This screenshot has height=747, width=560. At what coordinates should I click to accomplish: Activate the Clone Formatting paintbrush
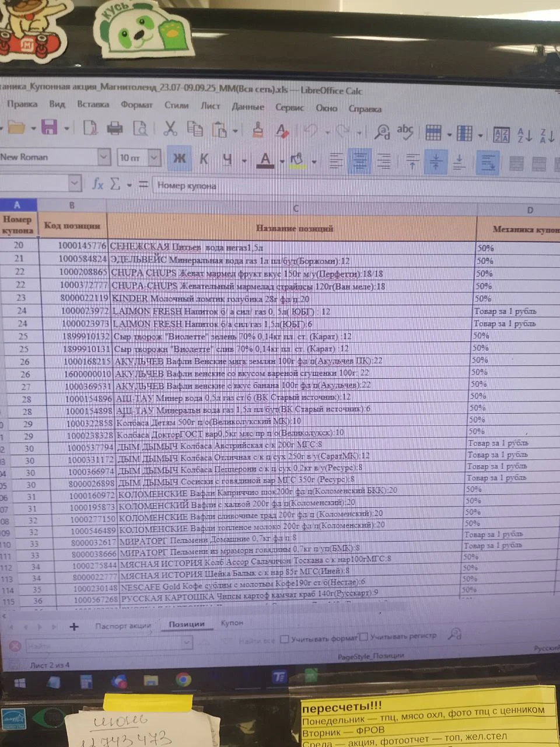pos(258,130)
